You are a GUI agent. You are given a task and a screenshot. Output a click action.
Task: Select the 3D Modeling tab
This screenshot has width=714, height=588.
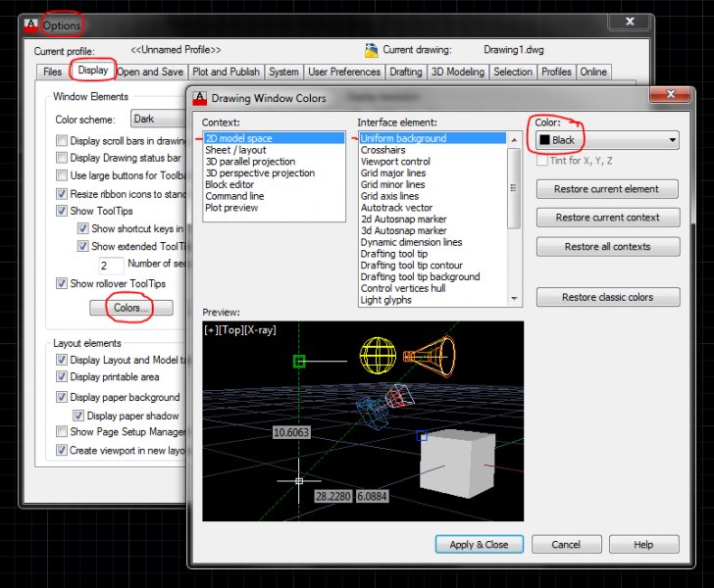457,72
